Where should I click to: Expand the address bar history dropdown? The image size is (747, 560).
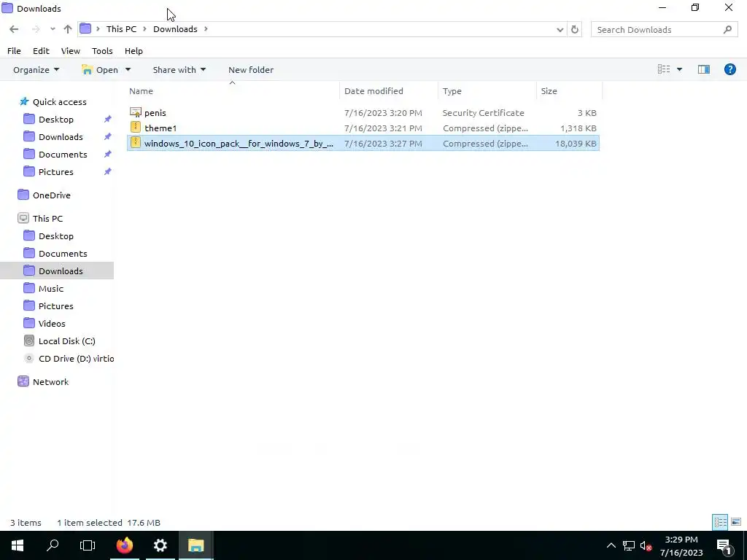(560, 29)
